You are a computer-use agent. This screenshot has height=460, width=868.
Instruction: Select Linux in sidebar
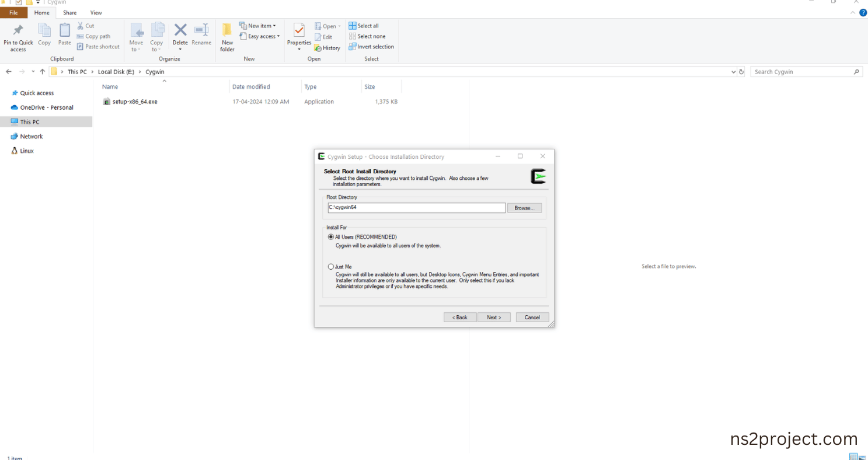tap(27, 151)
